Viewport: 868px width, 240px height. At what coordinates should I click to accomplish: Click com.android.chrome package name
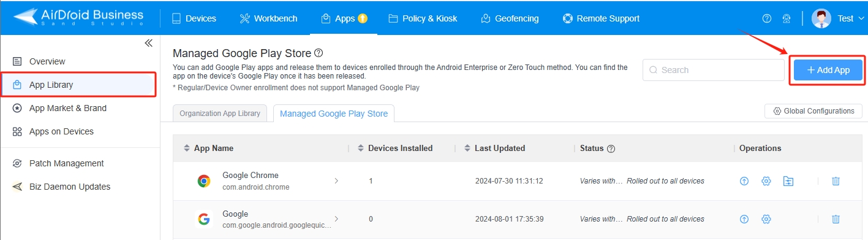256,187
